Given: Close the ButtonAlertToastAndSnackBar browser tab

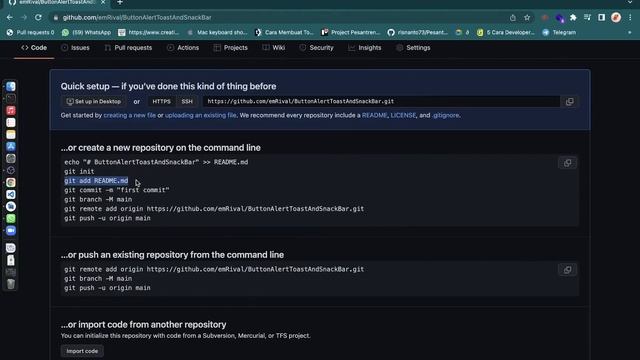Looking at the screenshot, I should 103,2.
